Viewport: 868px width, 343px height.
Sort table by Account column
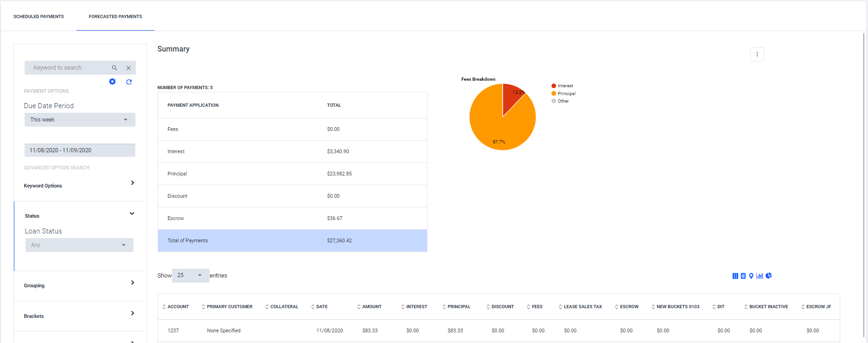pyautogui.click(x=176, y=307)
